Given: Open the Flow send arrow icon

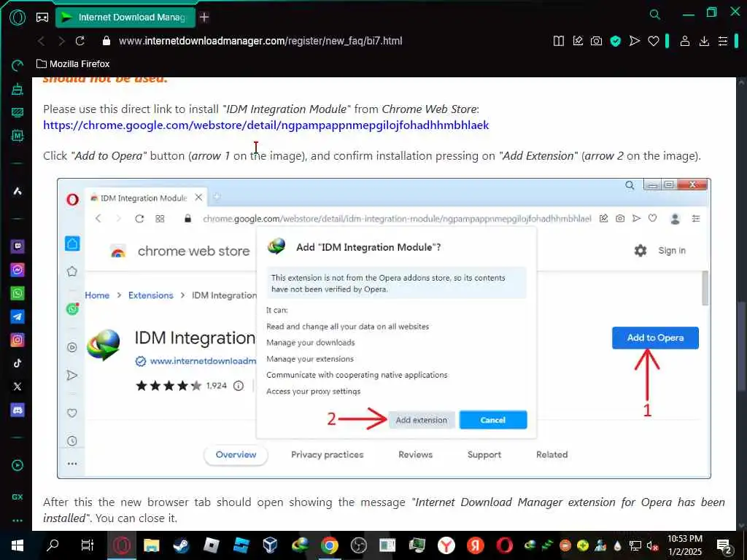Looking at the screenshot, I should (635, 41).
